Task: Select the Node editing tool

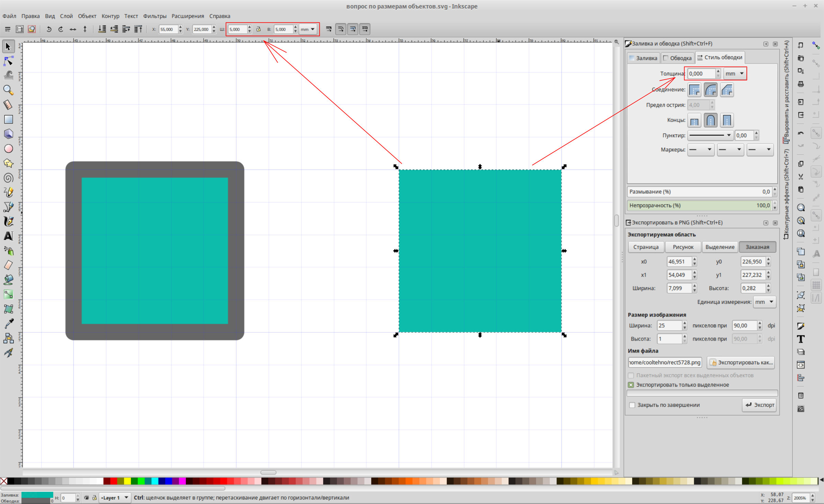Action: [8, 61]
